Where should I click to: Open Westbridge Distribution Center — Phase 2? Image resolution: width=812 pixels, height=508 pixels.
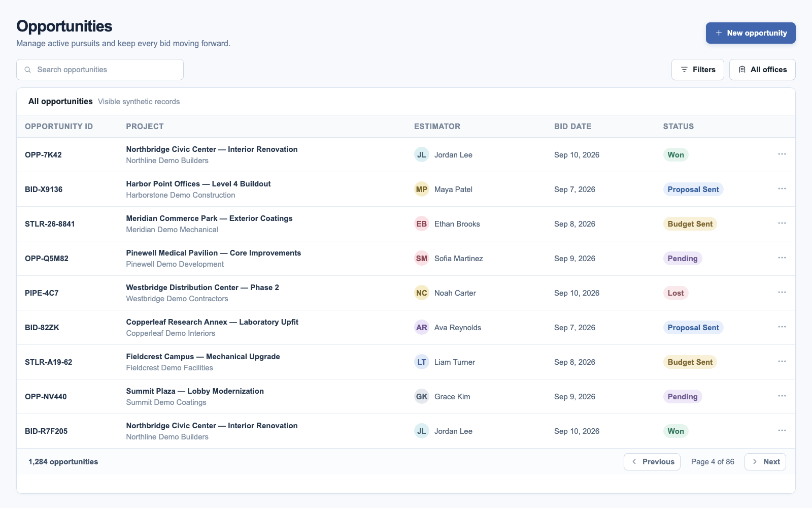point(202,288)
